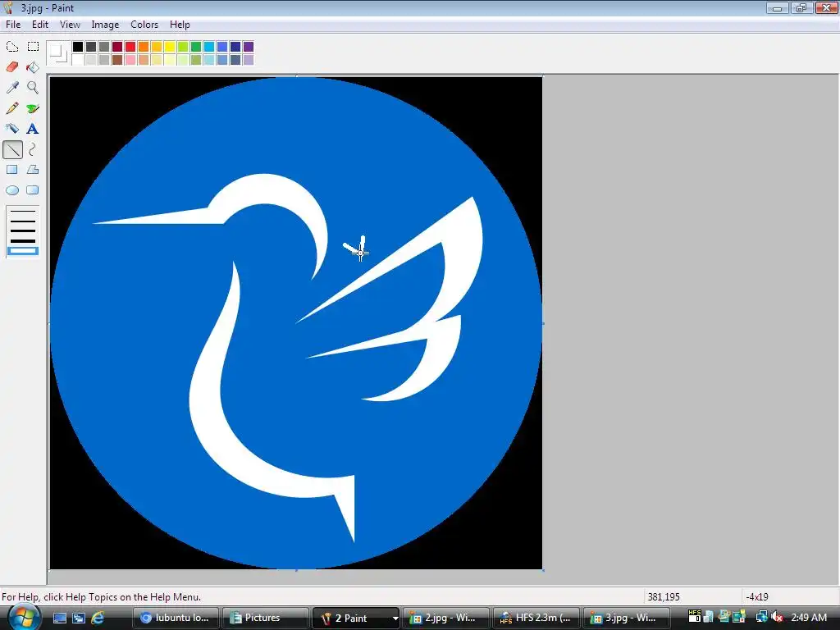
Task: Open the Colors menu
Action: [144, 25]
